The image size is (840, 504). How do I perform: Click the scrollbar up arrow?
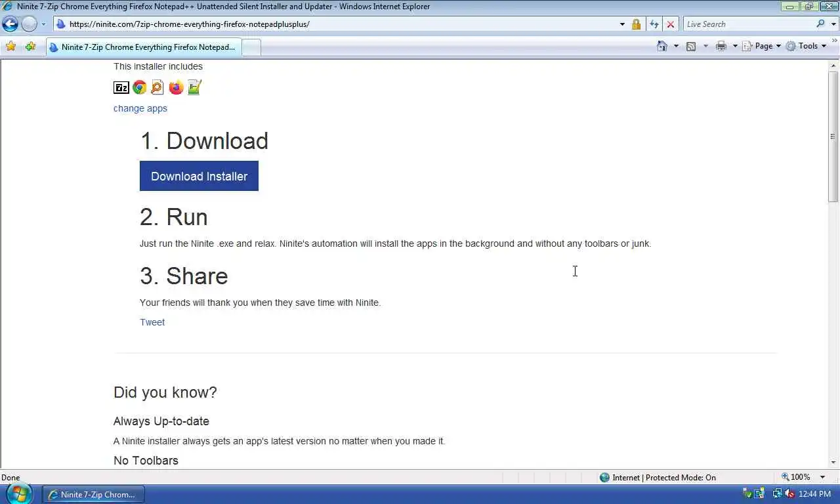pos(833,65)
